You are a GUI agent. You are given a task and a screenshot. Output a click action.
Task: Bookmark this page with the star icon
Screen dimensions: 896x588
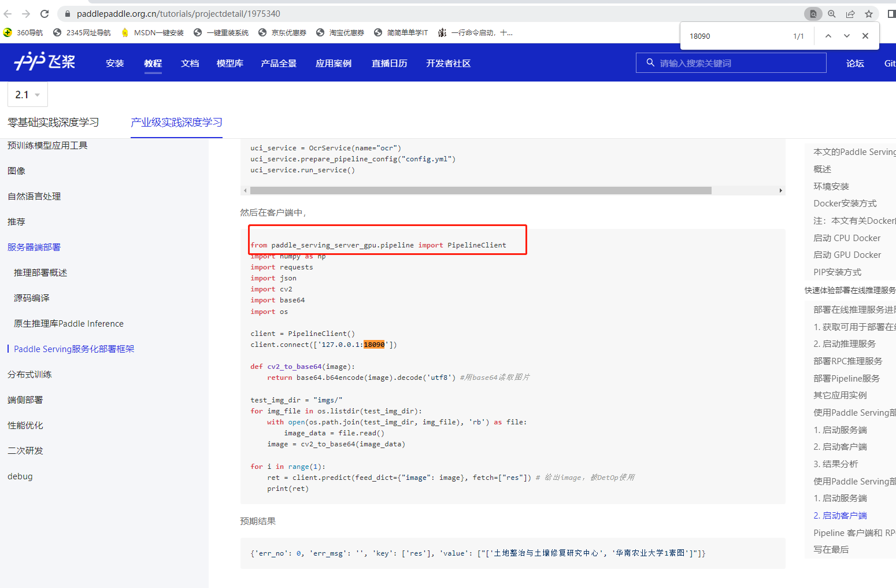[x=869, y=13]
